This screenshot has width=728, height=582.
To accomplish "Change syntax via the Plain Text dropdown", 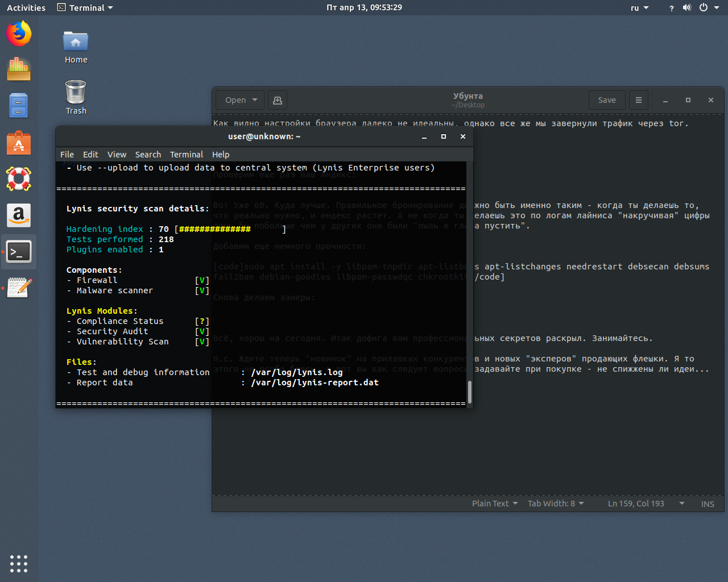I will (x=494, y=504).
